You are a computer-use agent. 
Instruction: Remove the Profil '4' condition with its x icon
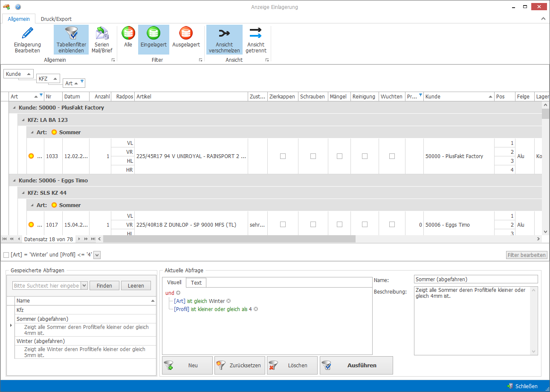pyautogui.click(x=256, y=309)
